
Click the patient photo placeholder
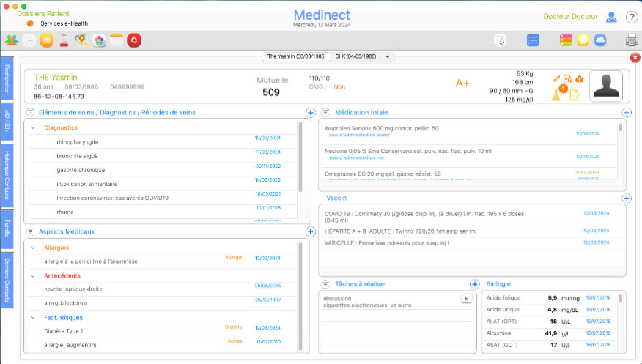point(606,86)
